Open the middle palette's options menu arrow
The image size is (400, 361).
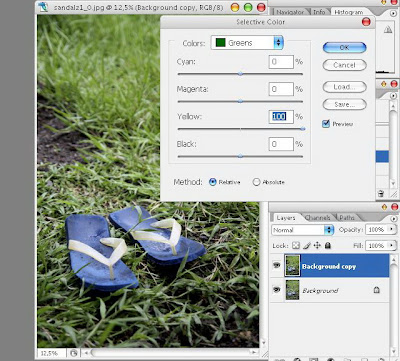[x=393, y=96]
